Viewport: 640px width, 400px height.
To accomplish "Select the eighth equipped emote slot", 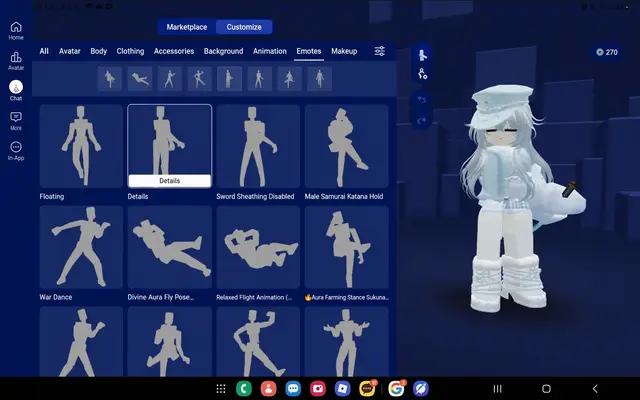I will [320, 79].
